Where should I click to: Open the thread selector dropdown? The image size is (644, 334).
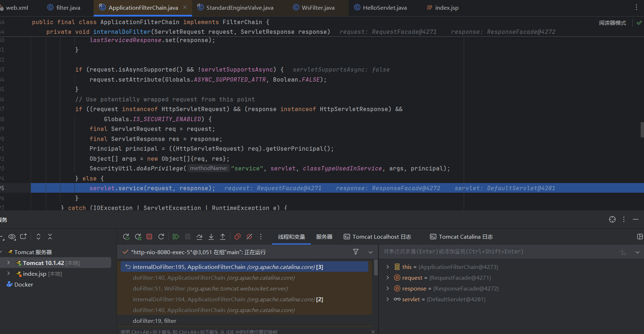371,252
